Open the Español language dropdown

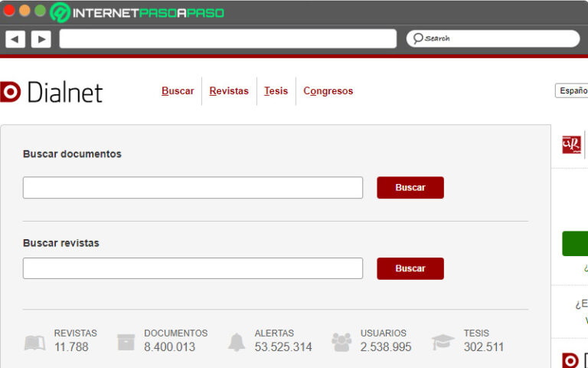(571, 90)
